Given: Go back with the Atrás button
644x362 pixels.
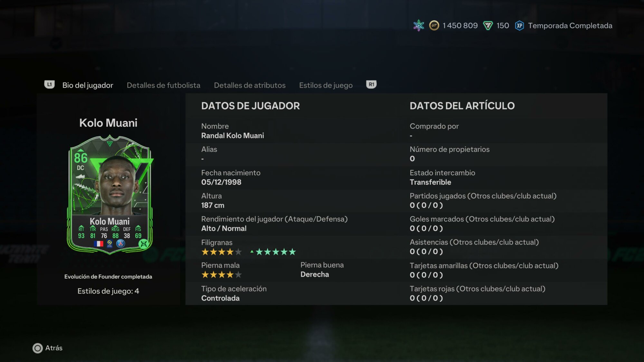Looking at the screenshot, I should (48, 348).
